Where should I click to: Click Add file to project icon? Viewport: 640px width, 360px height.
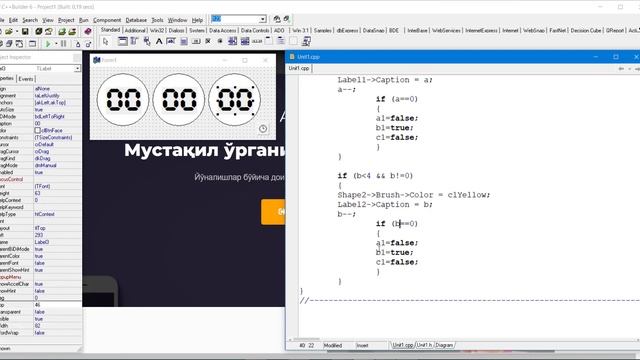(62, 31)
